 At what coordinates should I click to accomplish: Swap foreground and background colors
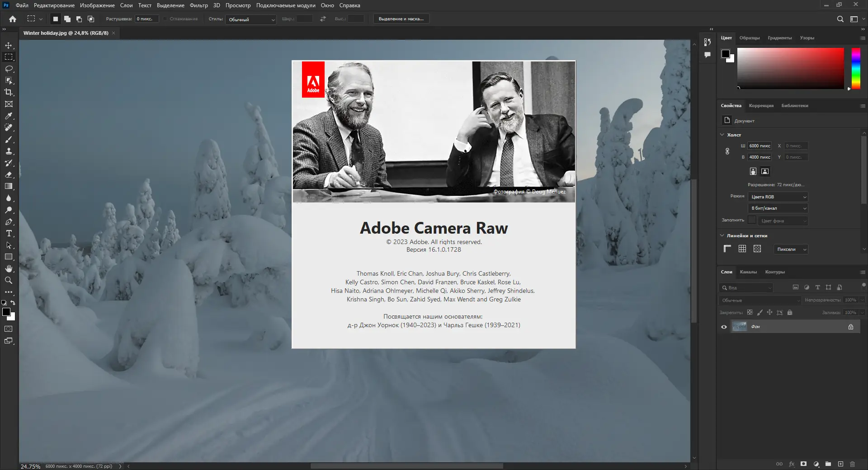[13, 303]
